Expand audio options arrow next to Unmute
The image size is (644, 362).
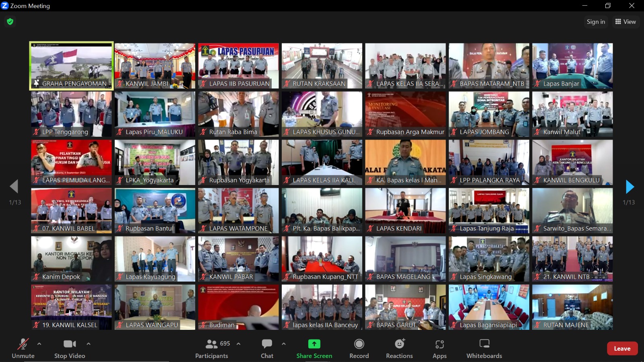point(39,344)
